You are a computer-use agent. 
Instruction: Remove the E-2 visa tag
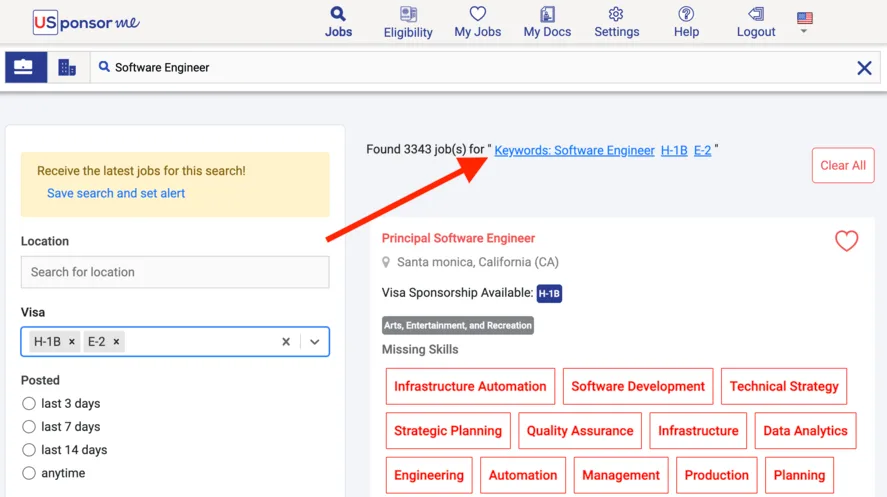point(116,342)
